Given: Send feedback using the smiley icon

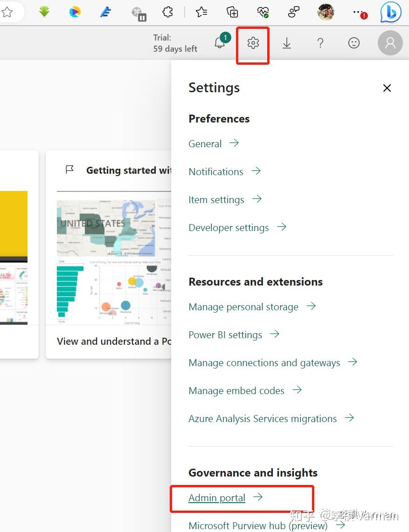Looking at the screenshot, I should pyautogui.click(x=354, y=43).
